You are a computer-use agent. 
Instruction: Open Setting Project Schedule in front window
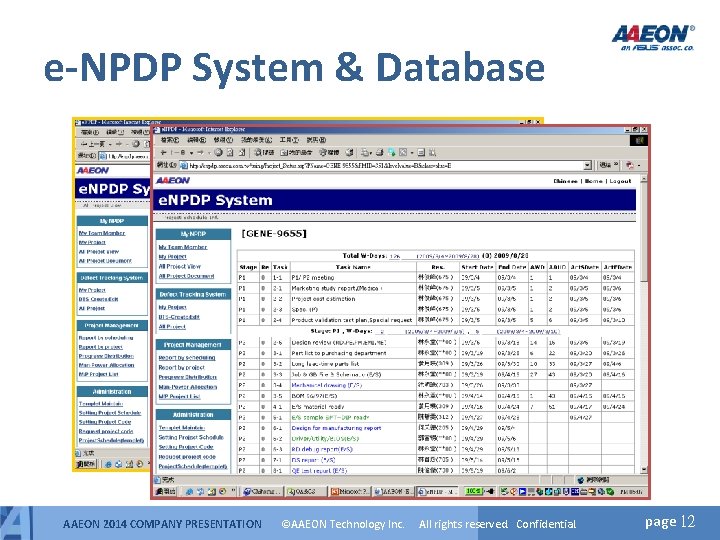pos(191,437)
